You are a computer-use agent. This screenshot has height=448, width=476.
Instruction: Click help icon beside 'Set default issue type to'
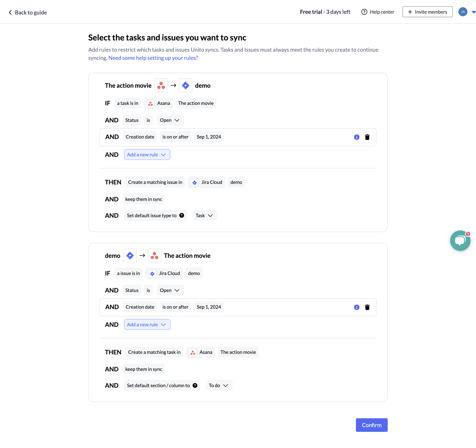pyautogui.click(x=182, y=216)
